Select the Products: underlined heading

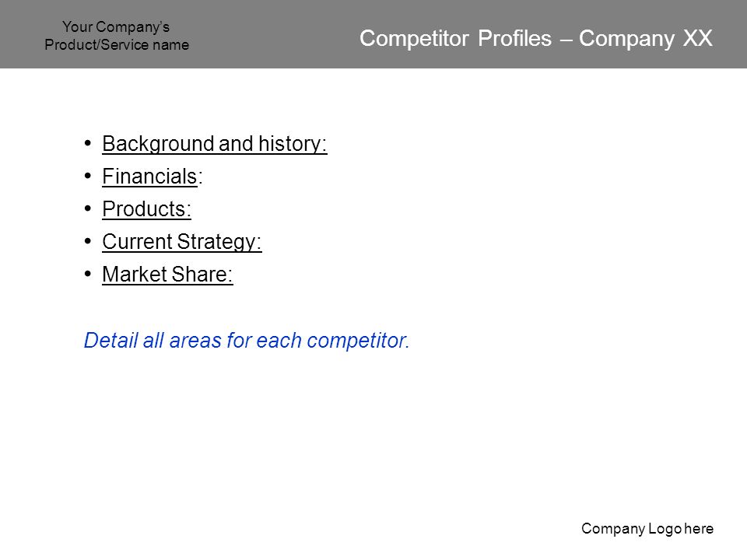pyautogui.click(x=147, y=209)
